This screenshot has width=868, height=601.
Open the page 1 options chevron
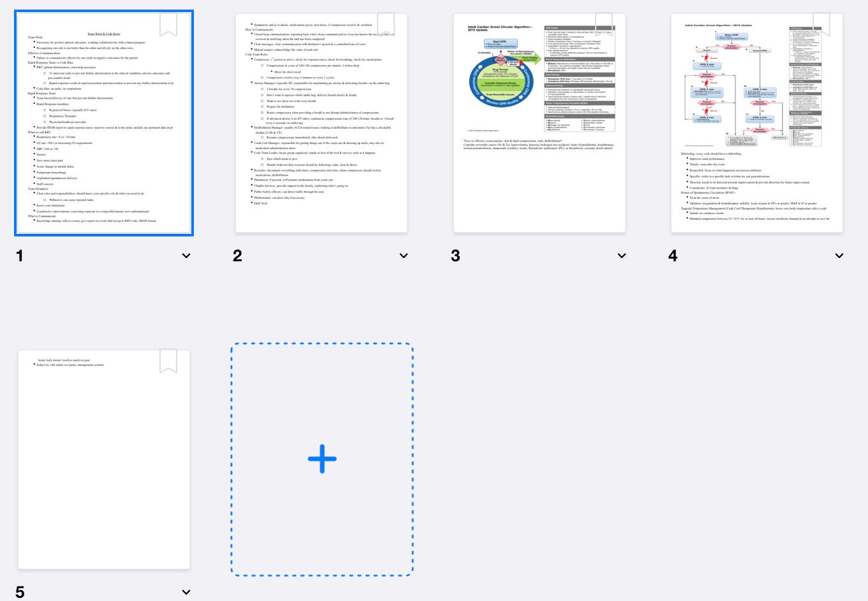pos(186,256)
